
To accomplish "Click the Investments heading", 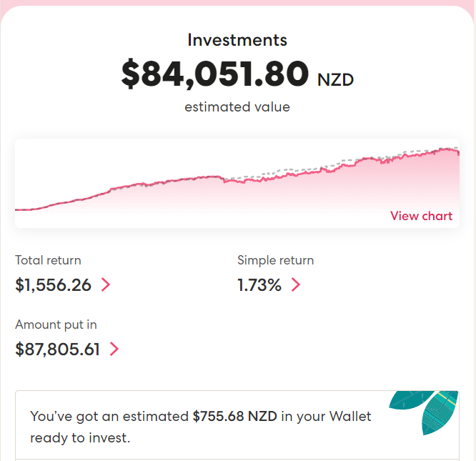I will coord(237,40).
